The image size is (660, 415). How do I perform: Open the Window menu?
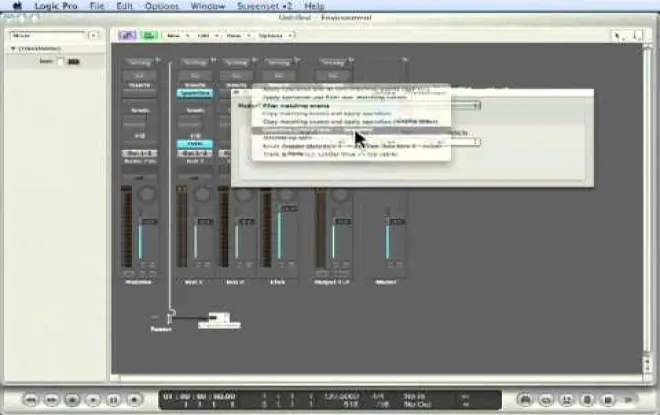208,6
